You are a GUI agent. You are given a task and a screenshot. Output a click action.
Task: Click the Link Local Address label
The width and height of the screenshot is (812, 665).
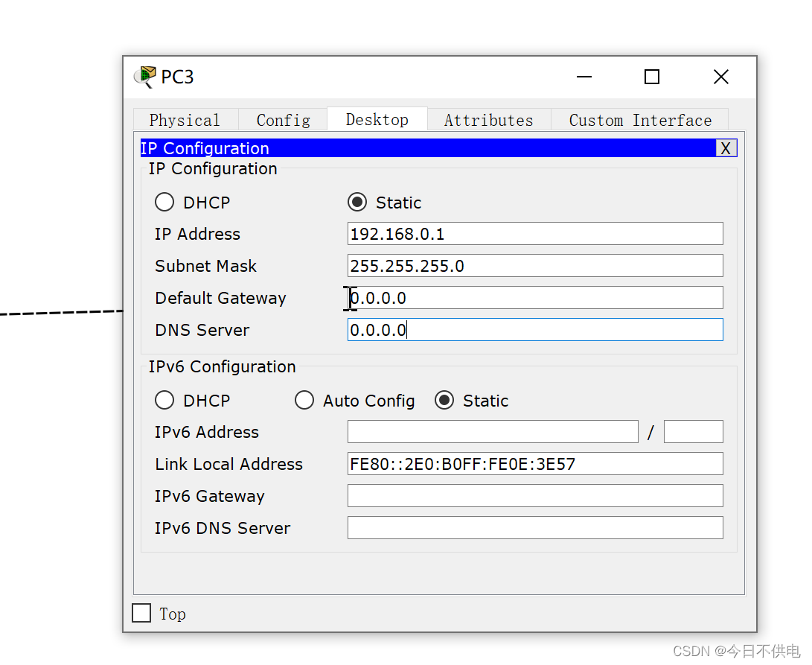click(229, 464)
